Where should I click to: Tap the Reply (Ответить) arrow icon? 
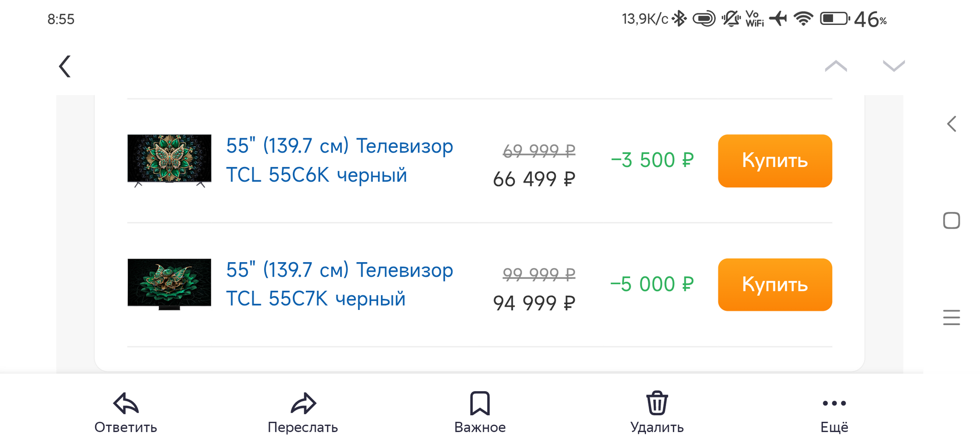click(x=126, y=403)
